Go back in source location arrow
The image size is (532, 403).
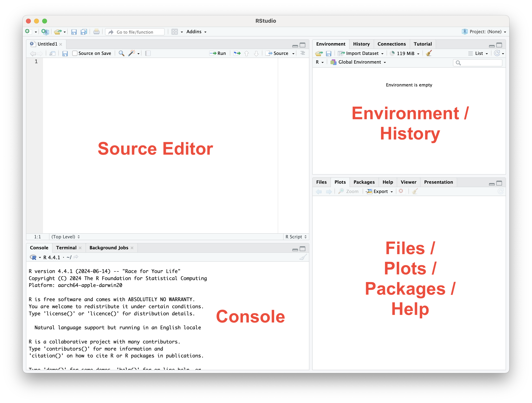pyautogui.click(x=33, y=53)
